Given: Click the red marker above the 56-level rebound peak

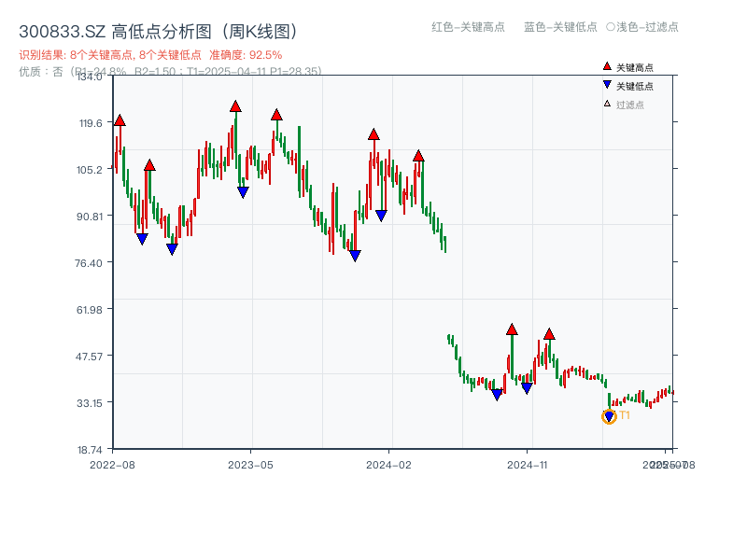Looking at the screenshot, I should point(511,329).
